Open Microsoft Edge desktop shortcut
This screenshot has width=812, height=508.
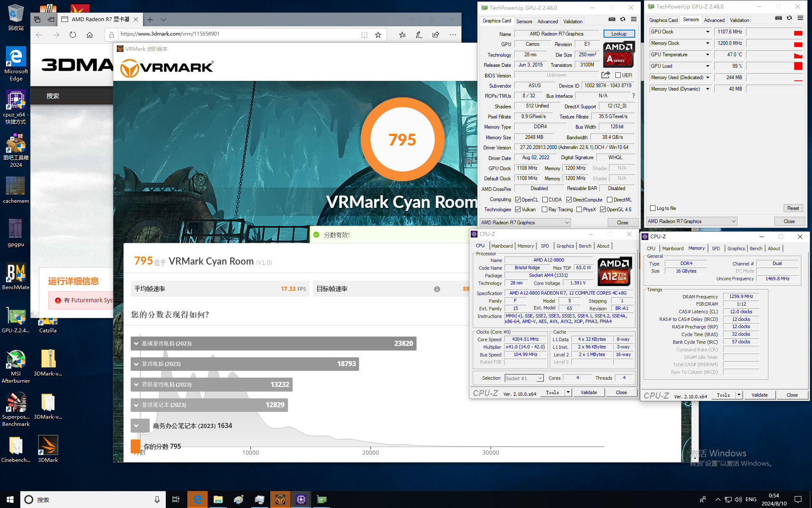(16, 63)
